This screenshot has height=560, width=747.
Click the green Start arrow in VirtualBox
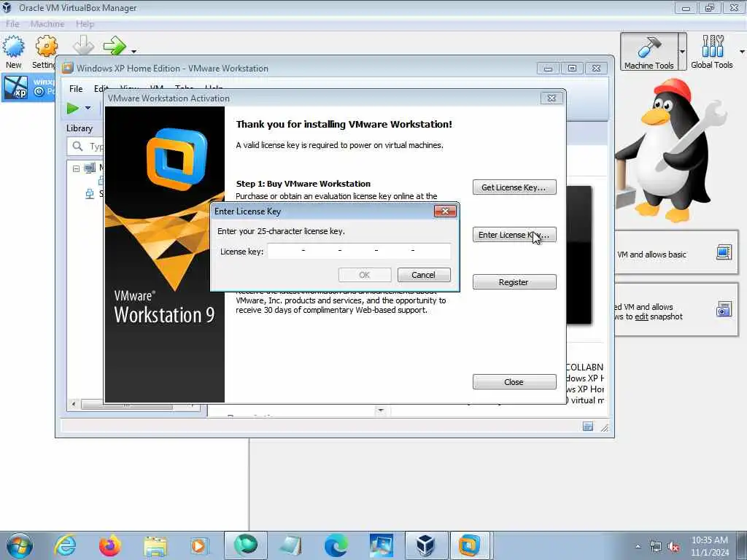[115, 46]
